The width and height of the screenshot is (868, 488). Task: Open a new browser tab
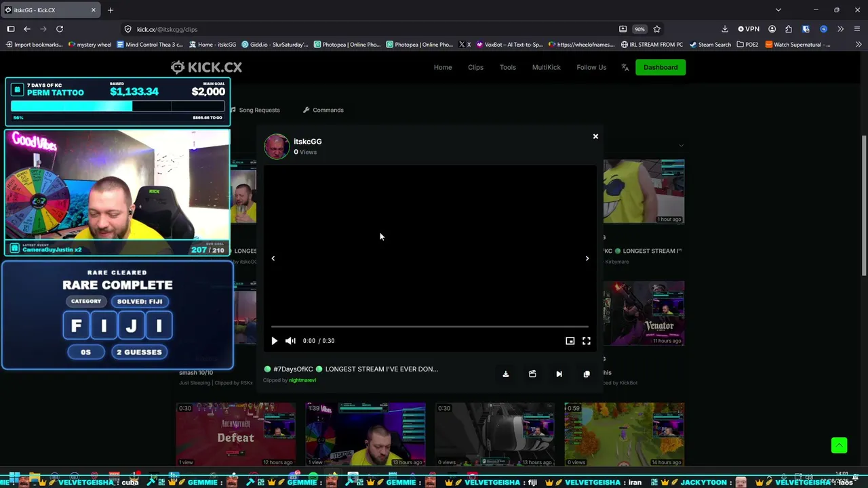tap(111, 10)
